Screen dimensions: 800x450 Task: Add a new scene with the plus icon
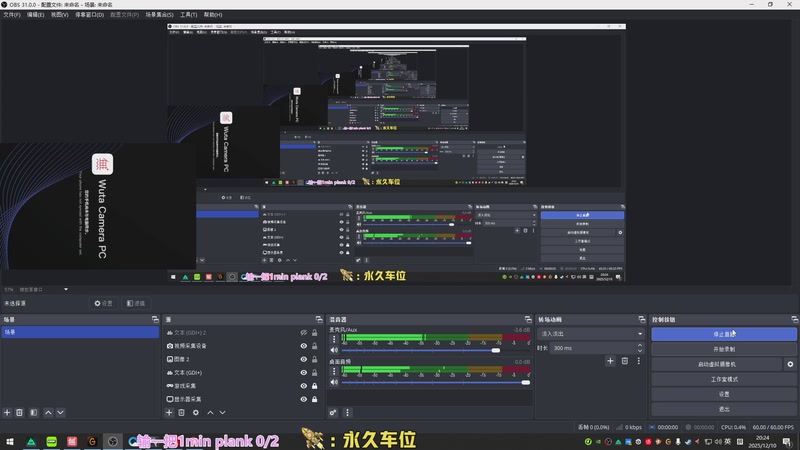coord(7,412)
